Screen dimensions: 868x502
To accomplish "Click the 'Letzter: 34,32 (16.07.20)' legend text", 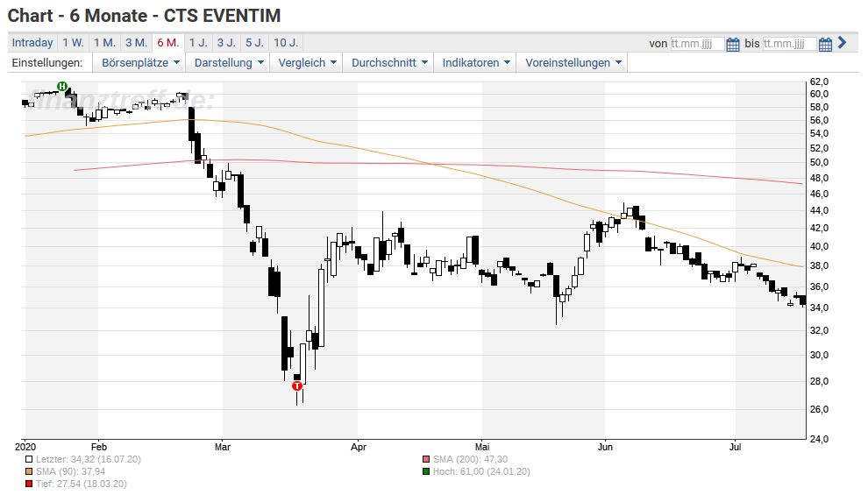I will click(x=89, y=459).
